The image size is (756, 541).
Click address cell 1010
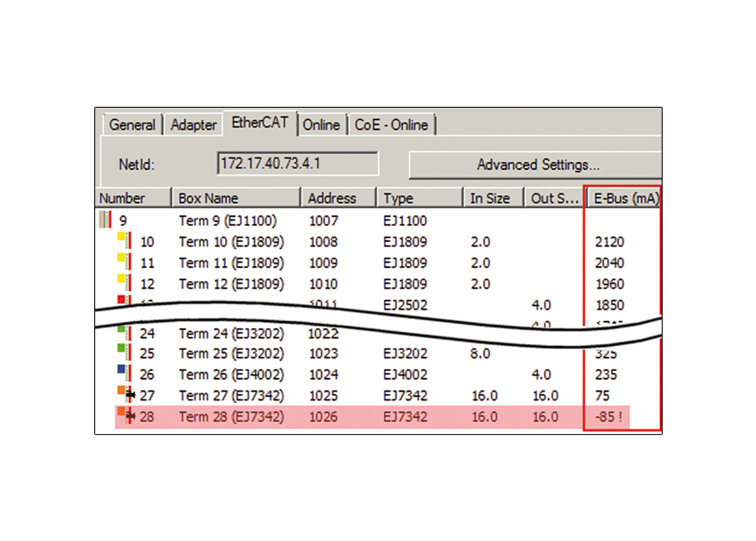324,285
